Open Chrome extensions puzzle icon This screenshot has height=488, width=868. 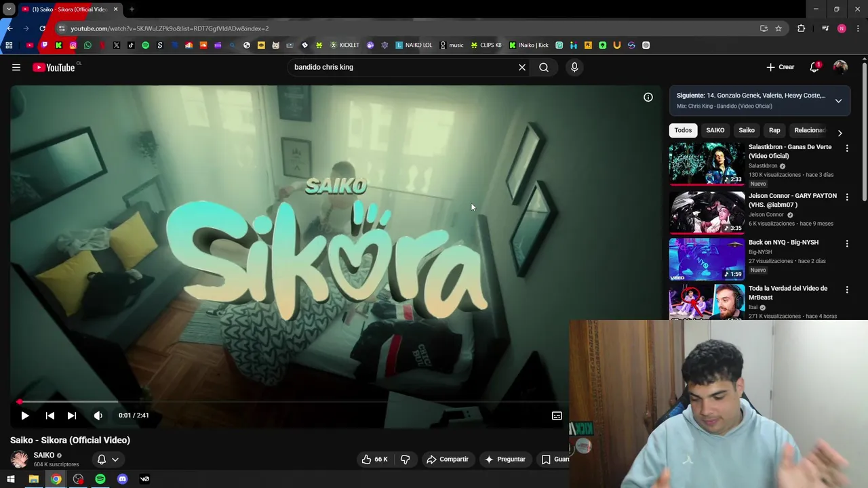point(802,28)
